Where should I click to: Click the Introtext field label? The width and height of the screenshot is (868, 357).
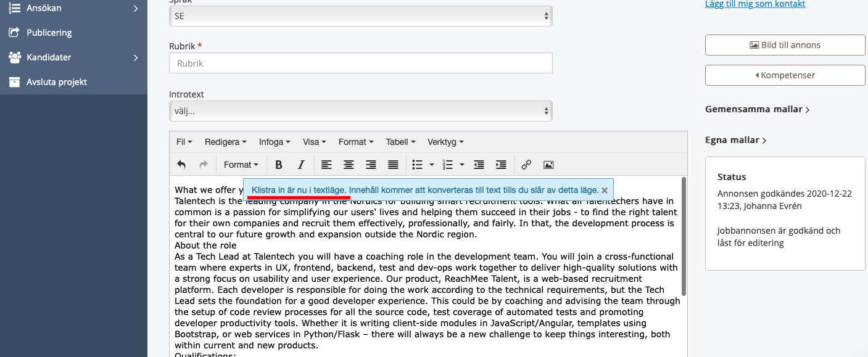(186, 94)
